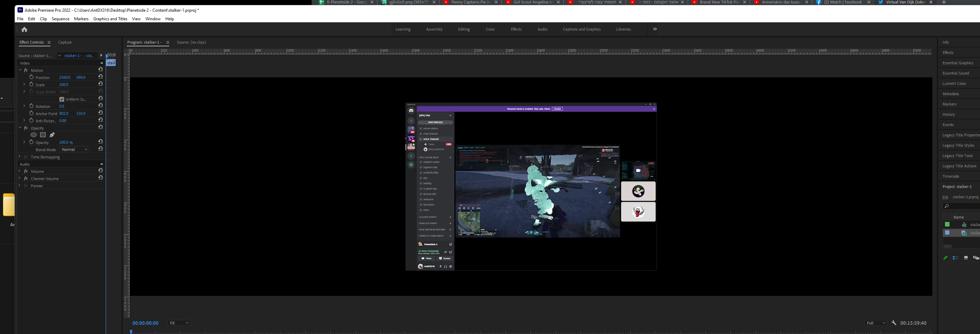The image size is (980, 334).
Task: Switch to the Color workspace
Action: click(490, 29)
